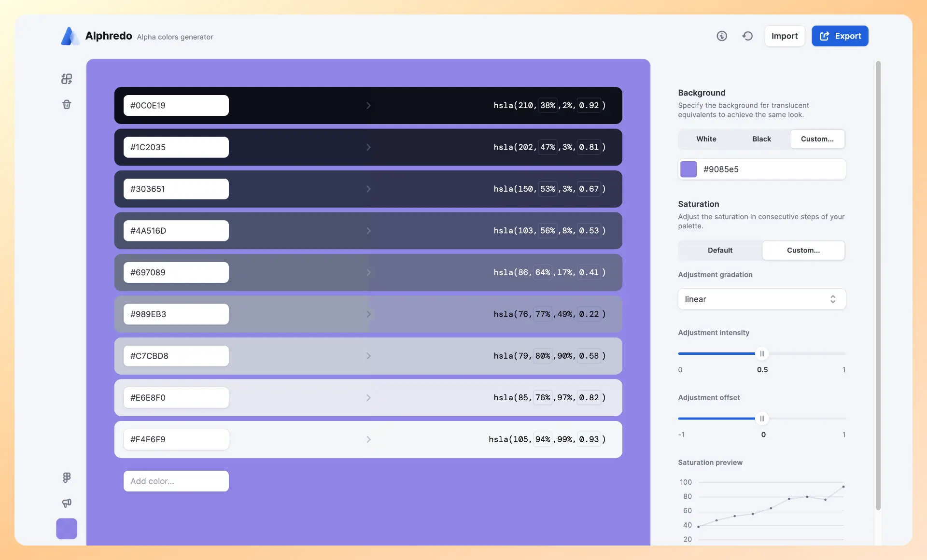Click the chevron arrow in the #F4F6F9 row
The image size is (927, 560).
[x=368, y=439]
